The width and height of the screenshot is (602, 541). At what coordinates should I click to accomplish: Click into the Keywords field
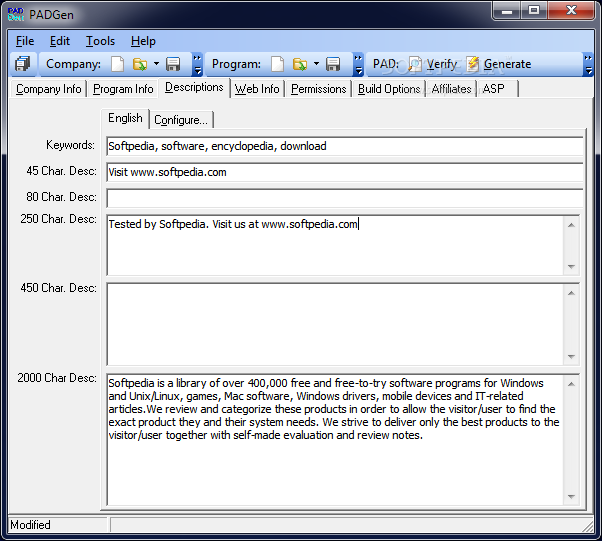[x=345, y=146]
